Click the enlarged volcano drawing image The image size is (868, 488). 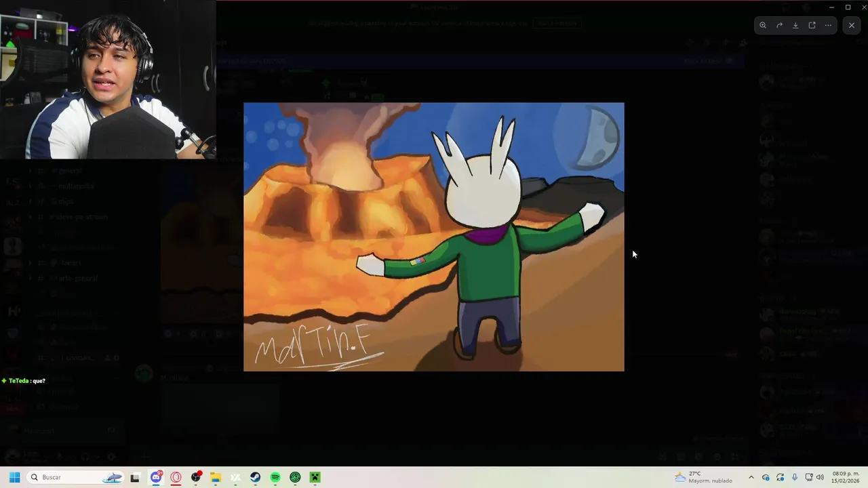pyautogui.click(x=434, y=237)
